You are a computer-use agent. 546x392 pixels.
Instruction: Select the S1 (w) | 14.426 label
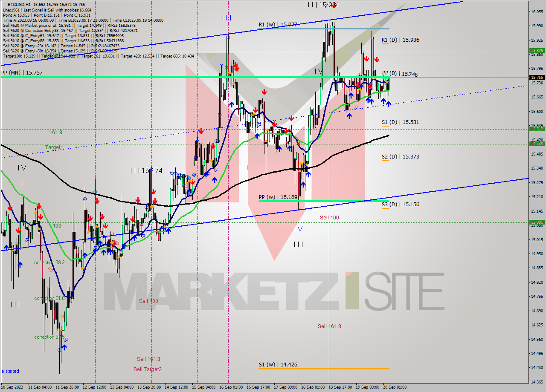coord(278,365)
